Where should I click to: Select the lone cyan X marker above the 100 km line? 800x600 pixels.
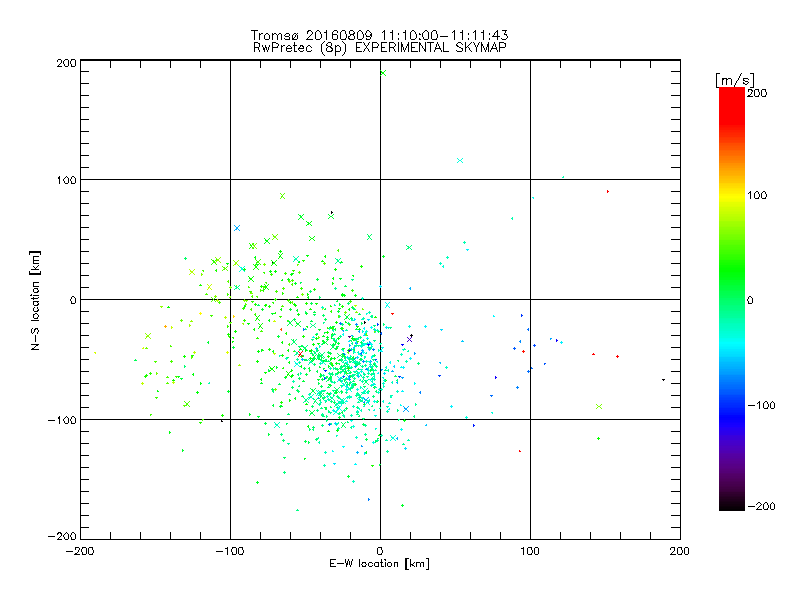(460, 160)
